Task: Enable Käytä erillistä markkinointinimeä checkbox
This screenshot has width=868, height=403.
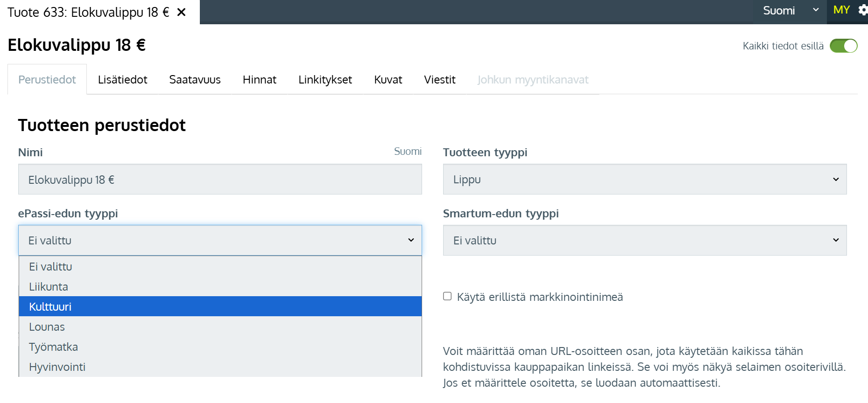Action: (447, 297)
